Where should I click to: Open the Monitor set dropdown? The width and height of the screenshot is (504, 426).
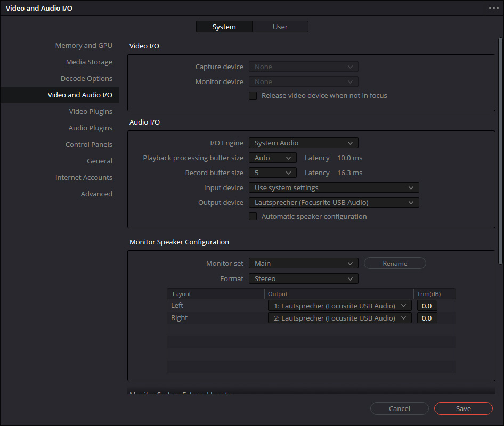[303, 264]
